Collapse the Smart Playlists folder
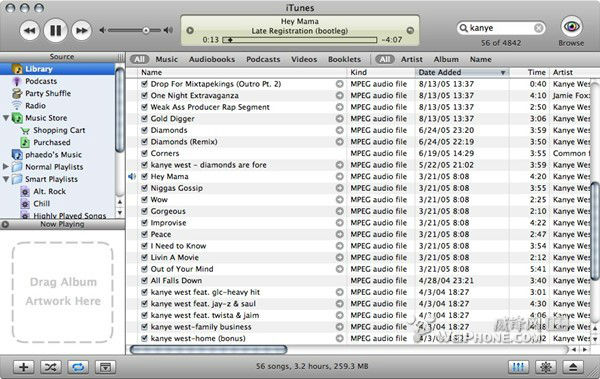The width and height of the screenshot is (600, 379). 6,179
